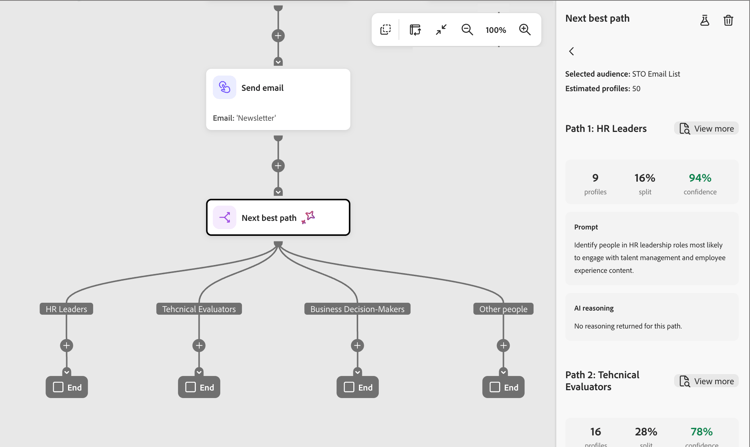Image resolution: width=750 pixels, height=447 pixels.
Task: Add a node above Send email with plus
Action: [x=278, y=35]
